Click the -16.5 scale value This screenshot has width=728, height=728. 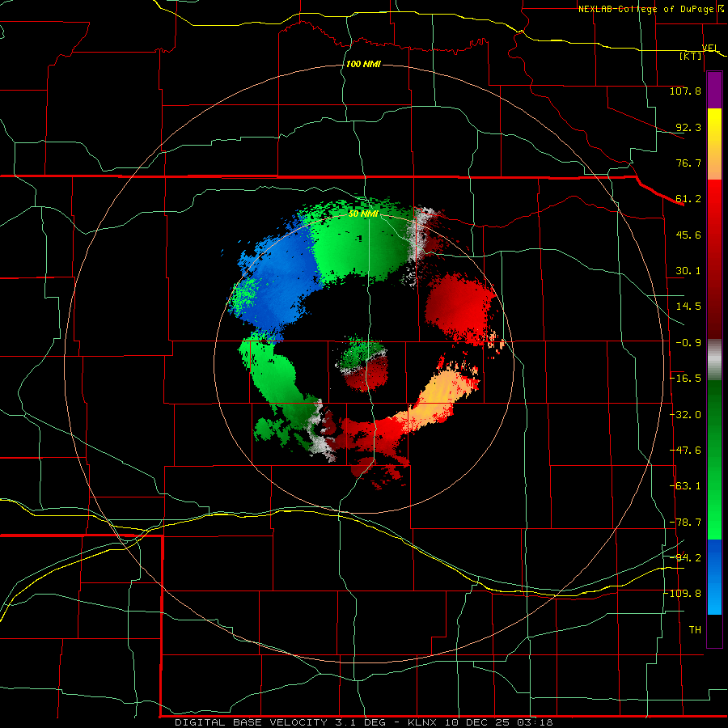point(685,379)
